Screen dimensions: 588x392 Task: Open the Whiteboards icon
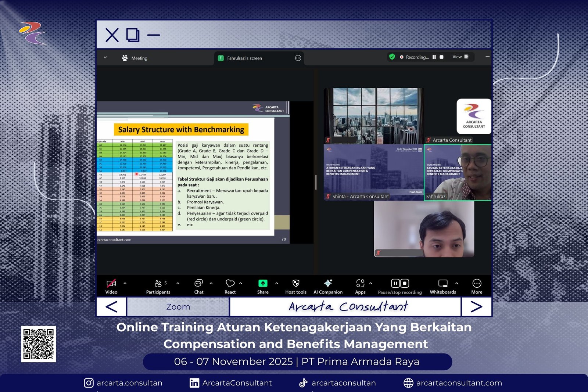[443, 284]
